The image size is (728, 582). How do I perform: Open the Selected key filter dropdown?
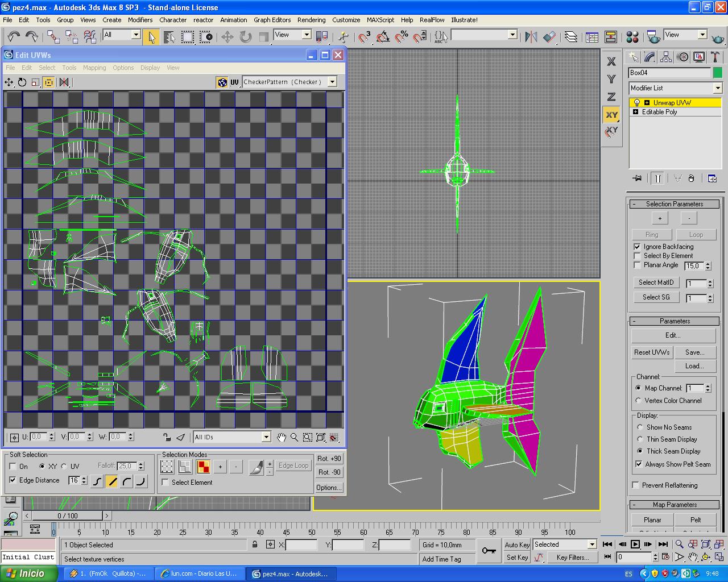[x=564, y=544]
